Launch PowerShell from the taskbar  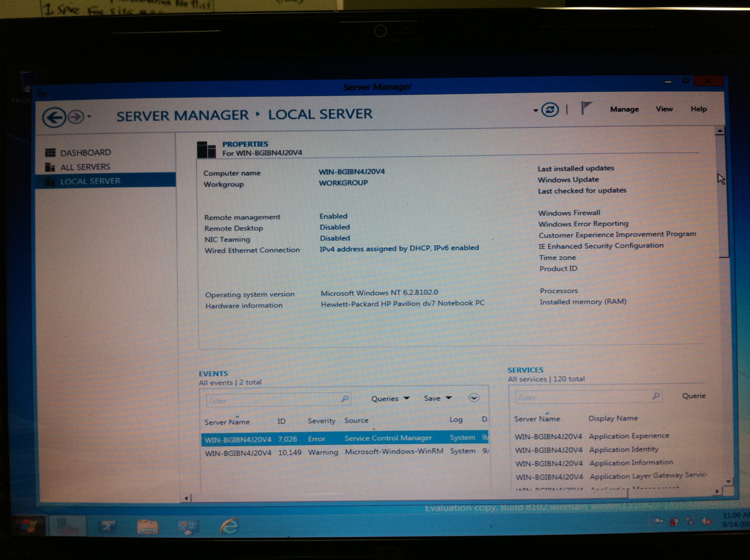click(x=107, y=526)
